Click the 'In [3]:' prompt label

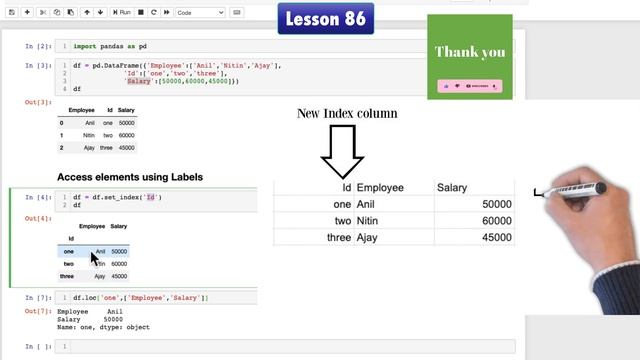tap(38, 66)
